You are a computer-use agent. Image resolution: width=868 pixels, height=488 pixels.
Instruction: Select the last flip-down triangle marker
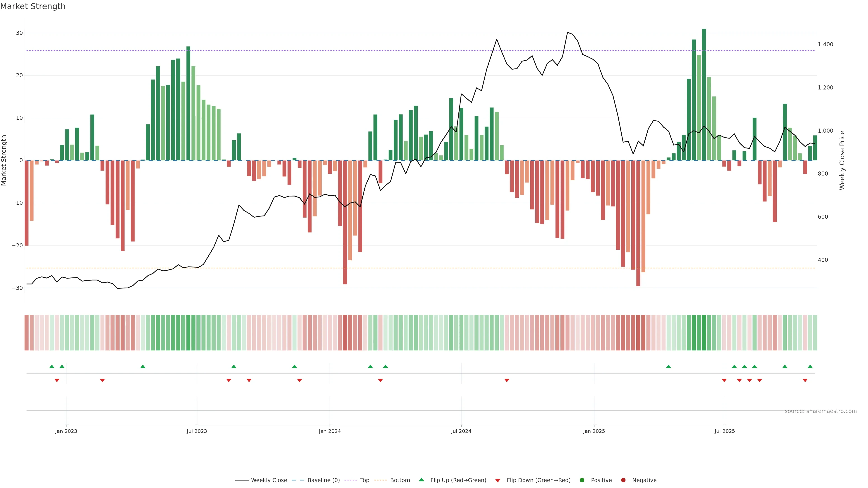(805, 380)
